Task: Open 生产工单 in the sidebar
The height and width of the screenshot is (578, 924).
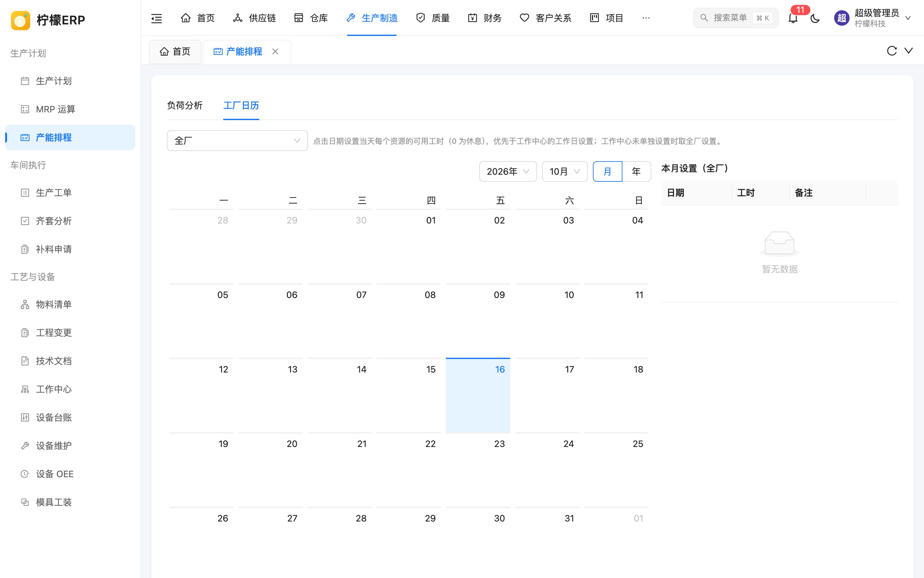Action: (x=70, y=193)
